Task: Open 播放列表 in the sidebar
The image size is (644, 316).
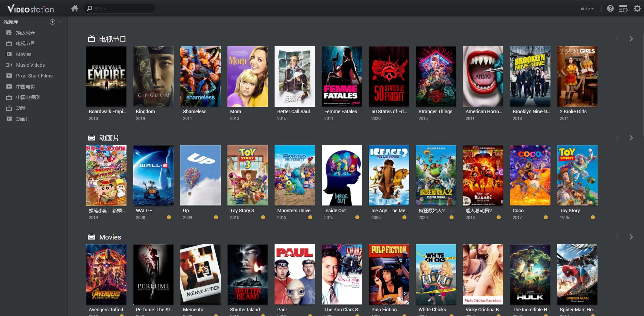Action: coord(26,33)
